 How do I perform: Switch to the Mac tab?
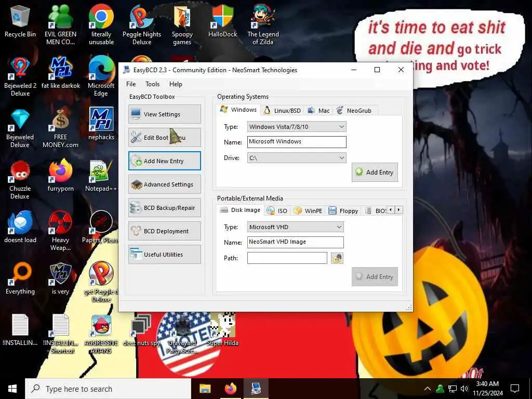318,111
